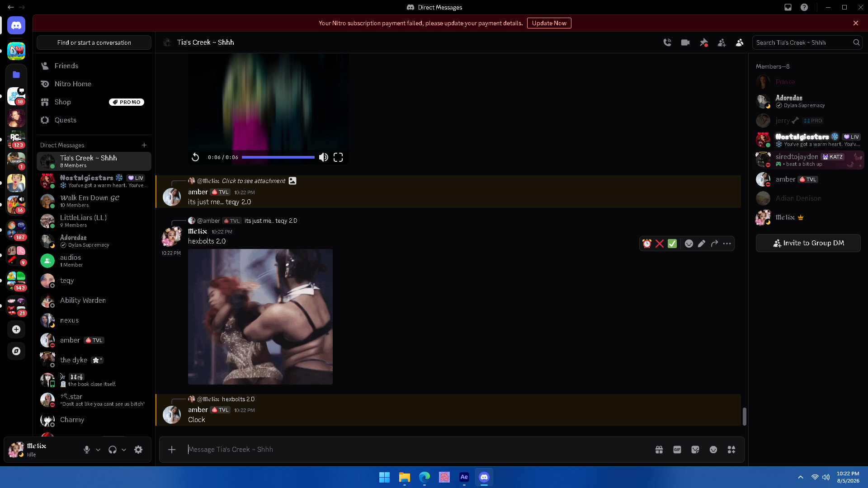Viewport: 868px width, 488px height.
Task: Open the Discord inbox icon in title bar
Action: click(x=788, y=7)
